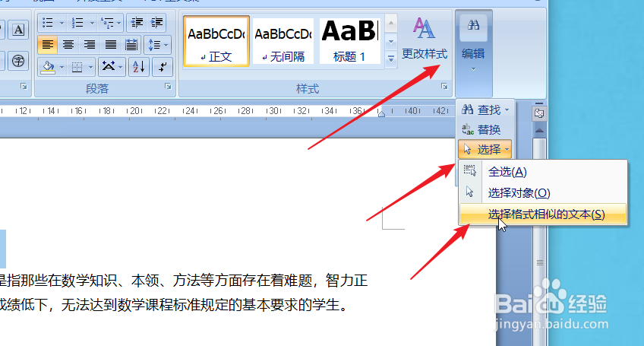Open numbering list dropdown arrow
Image resolution: width=644 pixels, height=346 pixels.
(92, 23)
